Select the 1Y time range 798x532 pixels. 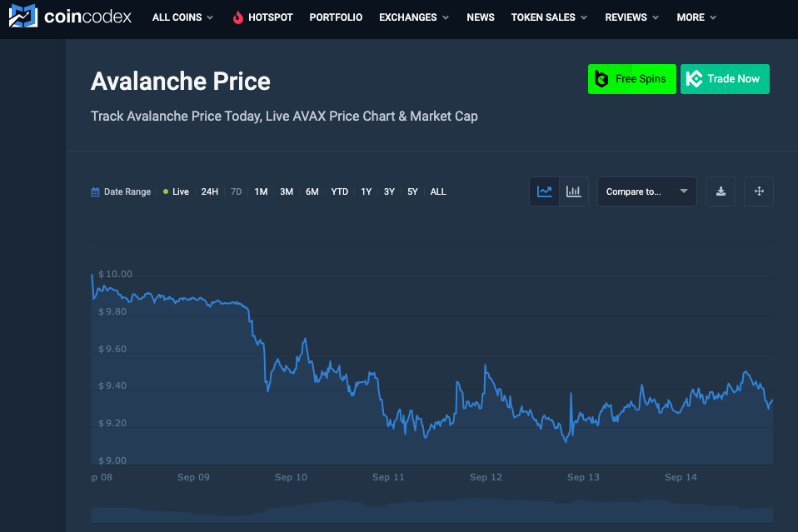click(x=367, y=191)
